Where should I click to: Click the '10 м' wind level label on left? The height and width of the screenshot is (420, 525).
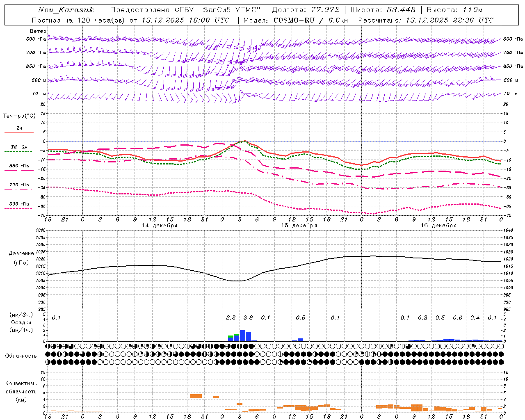click(x=39, y=94)
